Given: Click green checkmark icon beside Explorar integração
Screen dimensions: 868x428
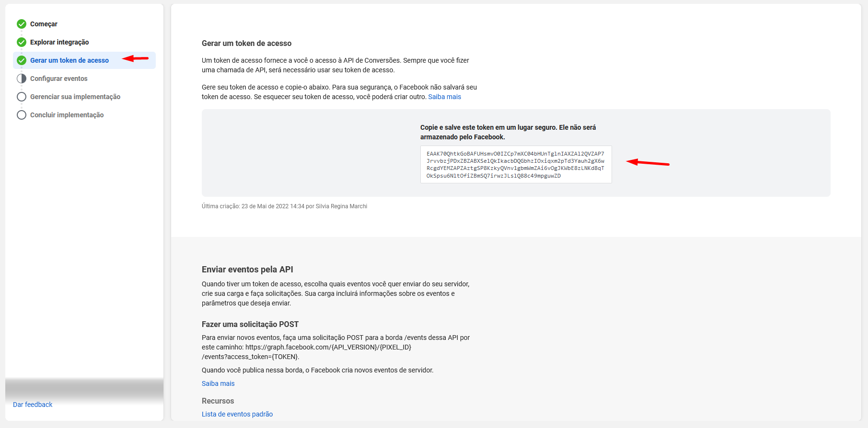Looking at the screenshot, I should pyautogui.click(x=22, y=42).
